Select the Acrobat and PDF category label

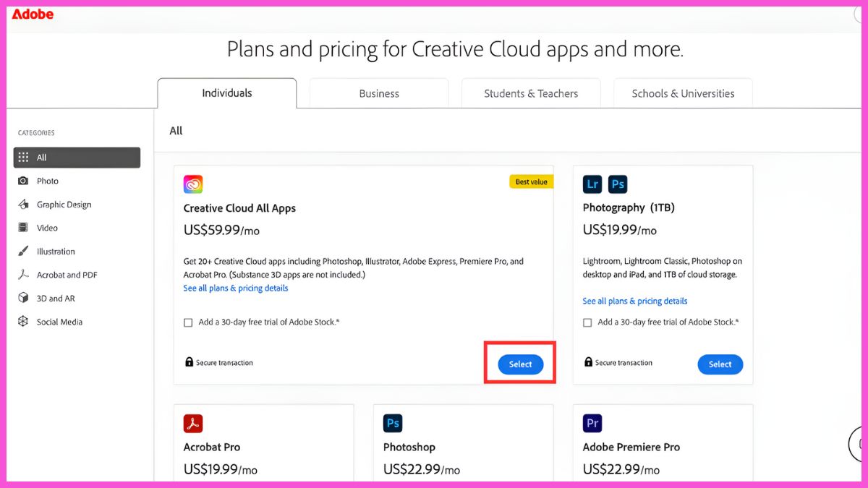click(x=67, y=275)
